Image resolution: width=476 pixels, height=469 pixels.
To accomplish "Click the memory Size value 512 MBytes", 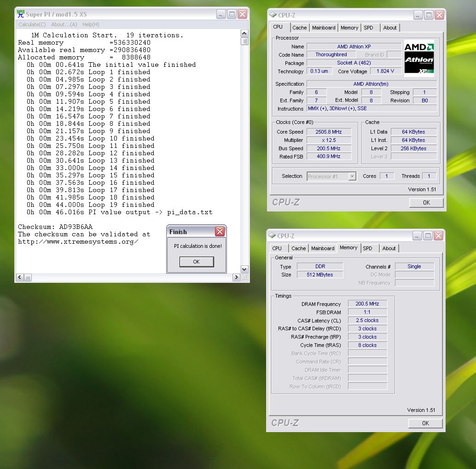I will 320,275.
